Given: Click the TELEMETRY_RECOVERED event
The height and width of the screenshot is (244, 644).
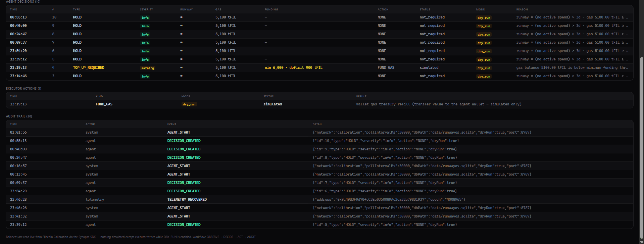Looking at the screenshot, I should (187, 199).
